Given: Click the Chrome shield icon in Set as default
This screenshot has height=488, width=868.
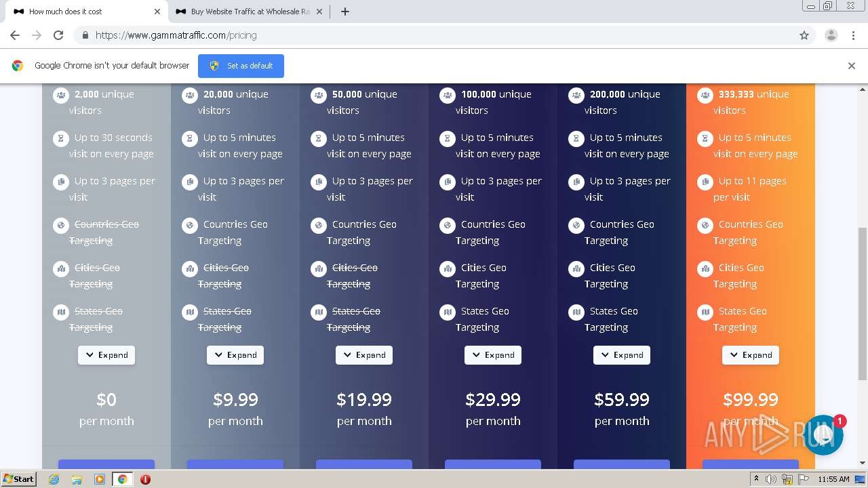Looking at the screenshot, I should click(214, 66).
